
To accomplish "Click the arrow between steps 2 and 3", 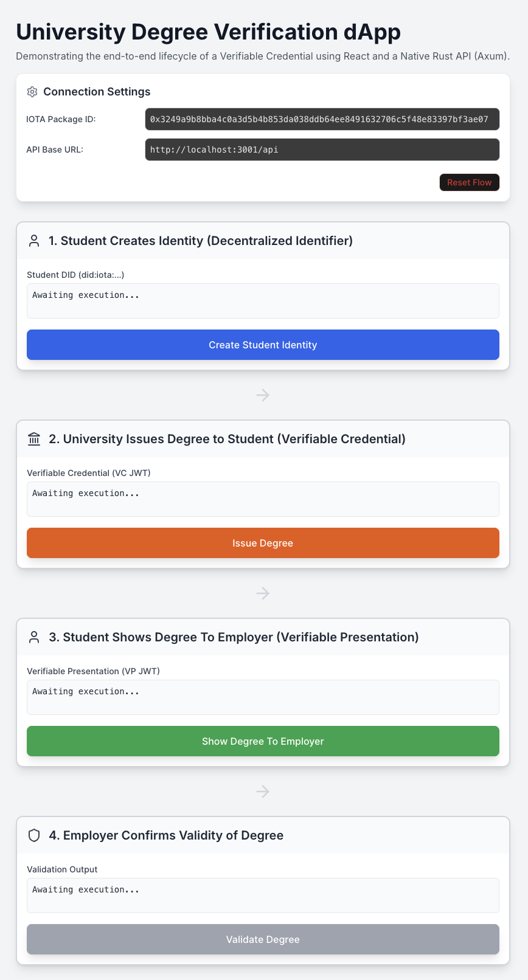I will tap(263, 593).
